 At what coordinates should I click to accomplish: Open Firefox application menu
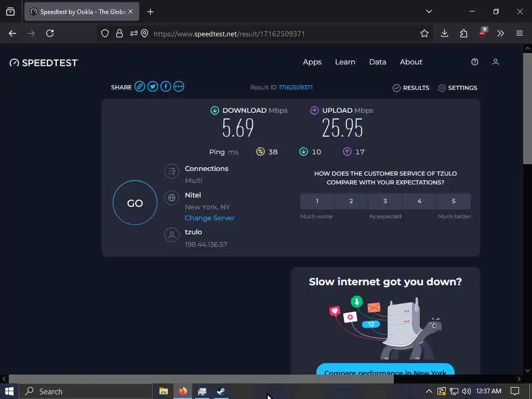pyautogui.click(x=520, y=33)
